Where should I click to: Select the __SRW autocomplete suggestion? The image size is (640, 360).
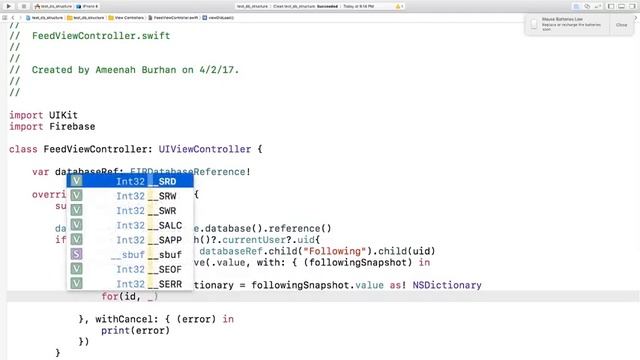pyautogui.click(x=130, y=196)
